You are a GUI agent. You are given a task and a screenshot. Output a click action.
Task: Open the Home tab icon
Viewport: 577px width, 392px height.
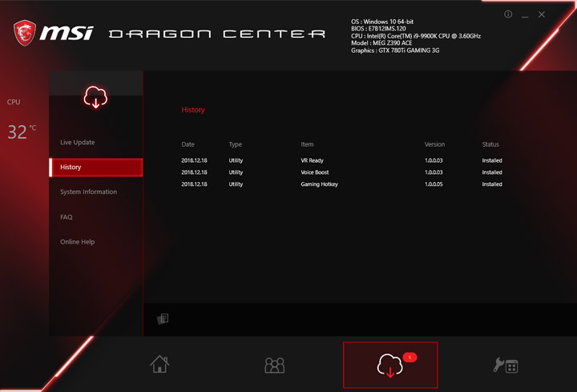click(159, 364)
